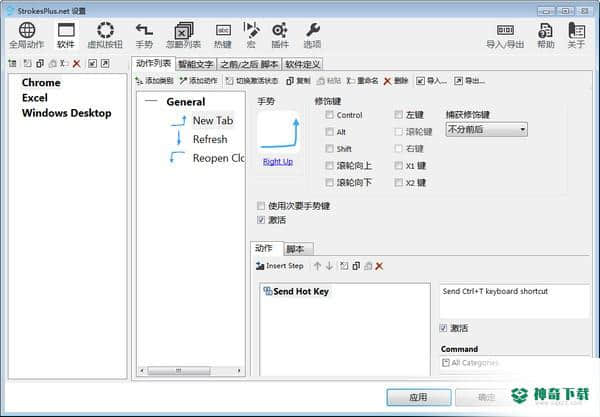
Task: Check the 左键 left button checkbox
Action: (399, 115)
